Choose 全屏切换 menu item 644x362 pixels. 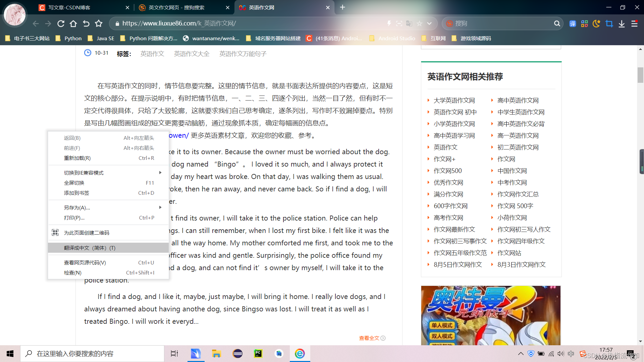[x=108, y=183]
